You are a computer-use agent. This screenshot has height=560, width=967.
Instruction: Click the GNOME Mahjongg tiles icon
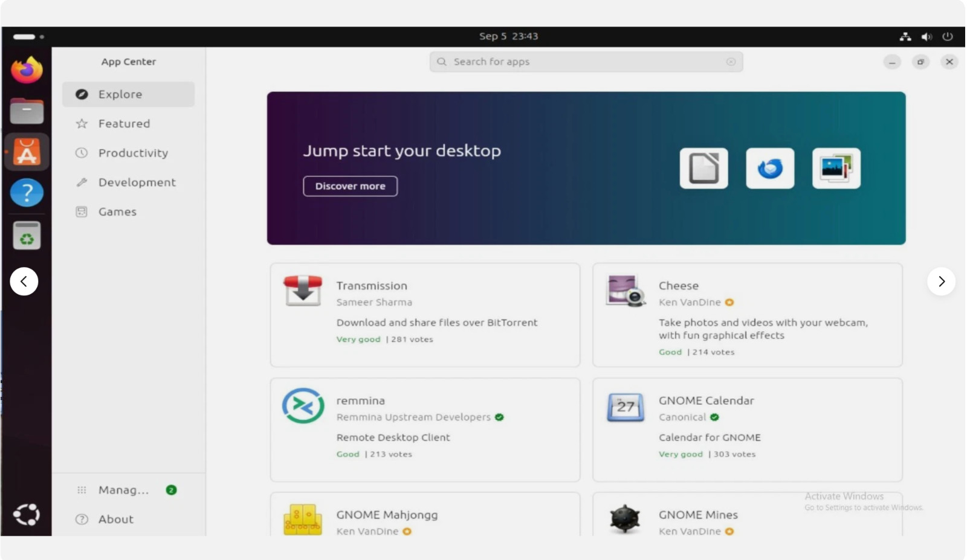[x=303, y=520]
